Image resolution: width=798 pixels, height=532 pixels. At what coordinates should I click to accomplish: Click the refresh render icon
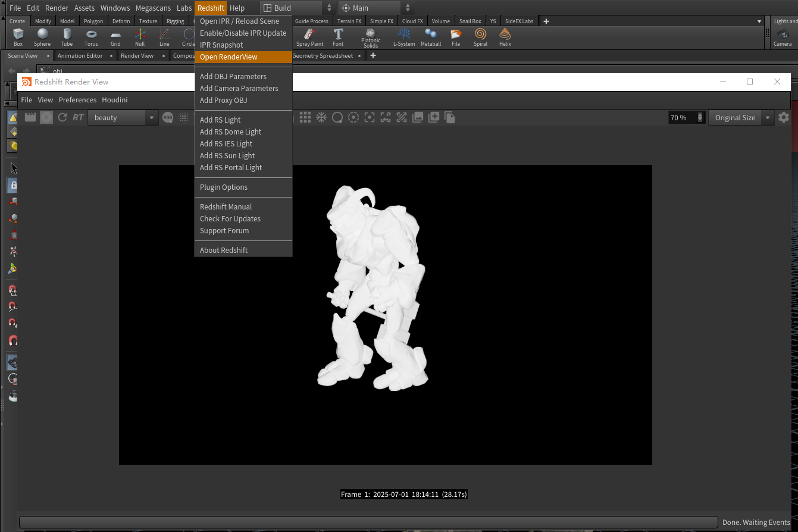pyautogui.click(x=62, y=118)
